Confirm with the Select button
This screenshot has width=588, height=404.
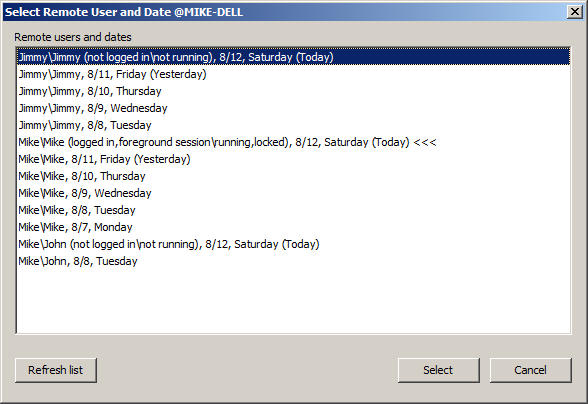tap(438, 370)
